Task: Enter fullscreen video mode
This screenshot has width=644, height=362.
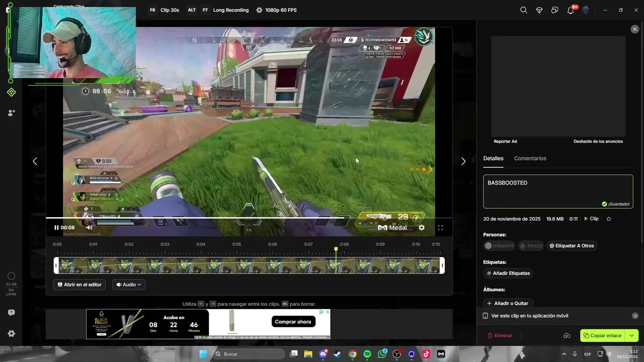Action: point(440,228)
